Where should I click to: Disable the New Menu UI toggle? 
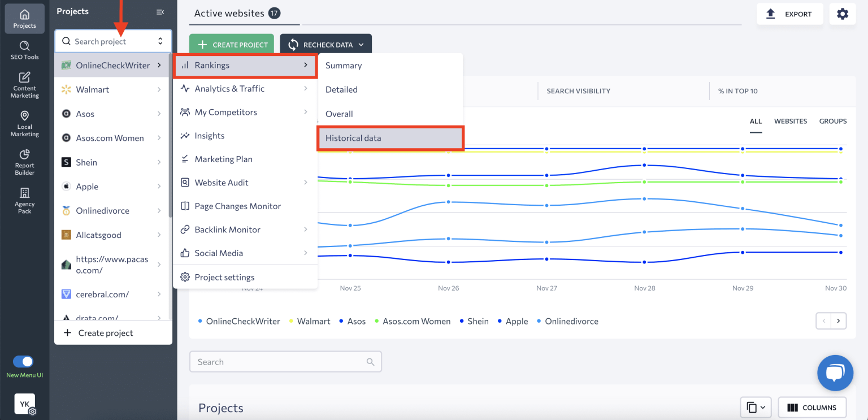(23, 361)
